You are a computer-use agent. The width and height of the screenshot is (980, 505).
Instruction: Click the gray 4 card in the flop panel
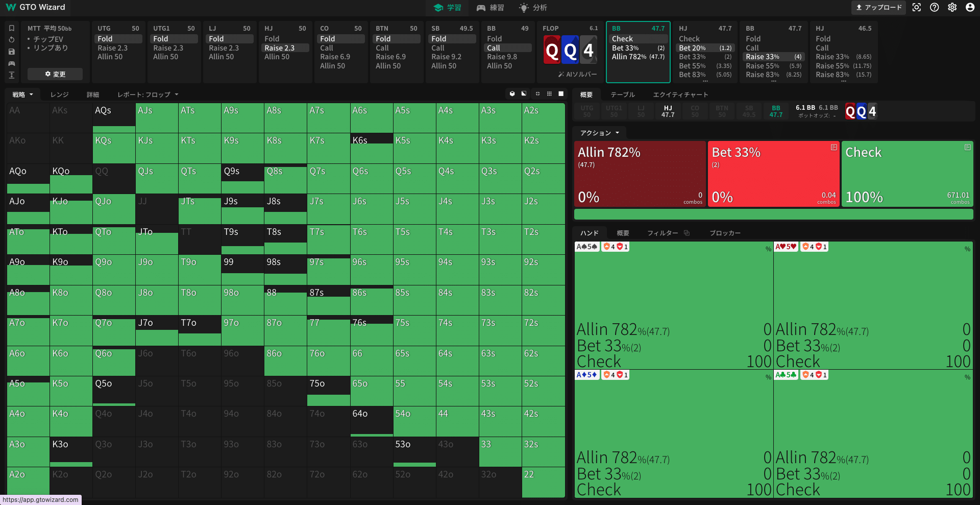(x=589, y=50)
